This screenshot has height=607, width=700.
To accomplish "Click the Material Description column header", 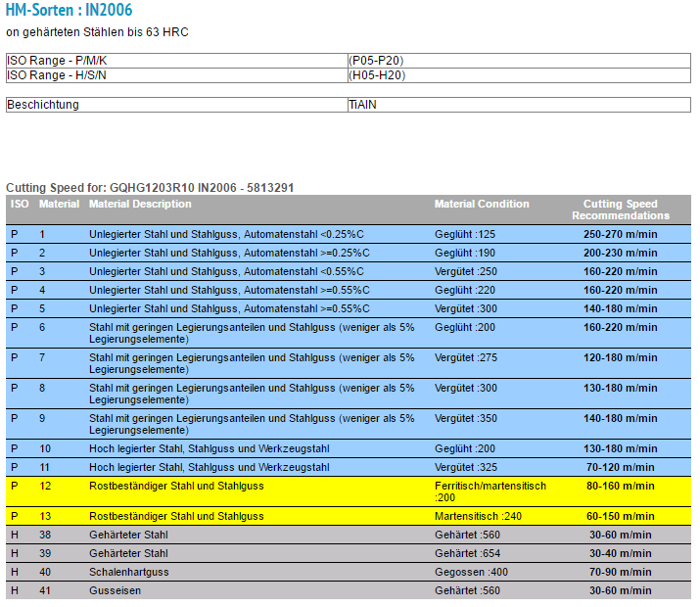I will tap(140, 204).
